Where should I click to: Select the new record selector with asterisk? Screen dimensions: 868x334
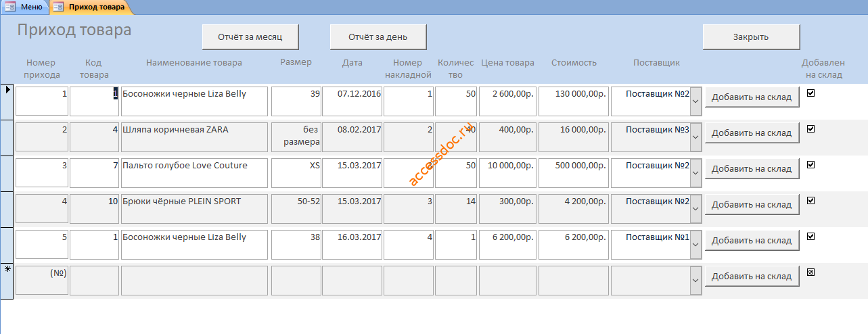tap(7, 281)
